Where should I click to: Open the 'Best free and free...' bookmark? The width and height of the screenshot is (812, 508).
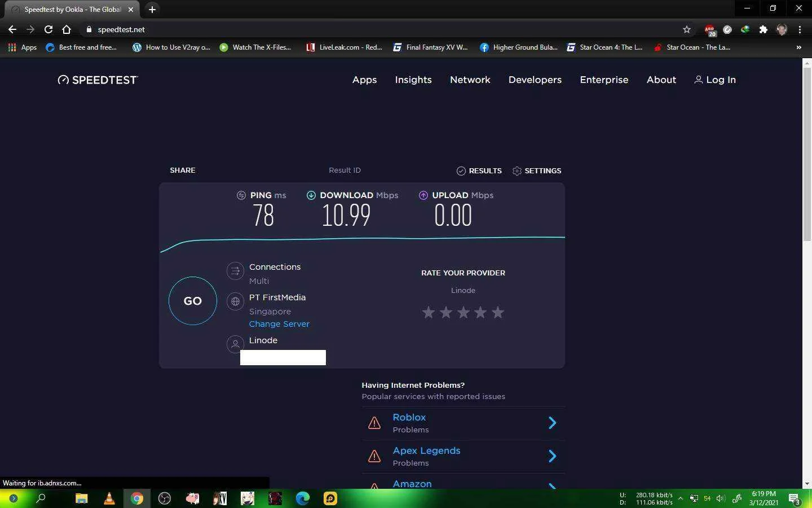81,47
